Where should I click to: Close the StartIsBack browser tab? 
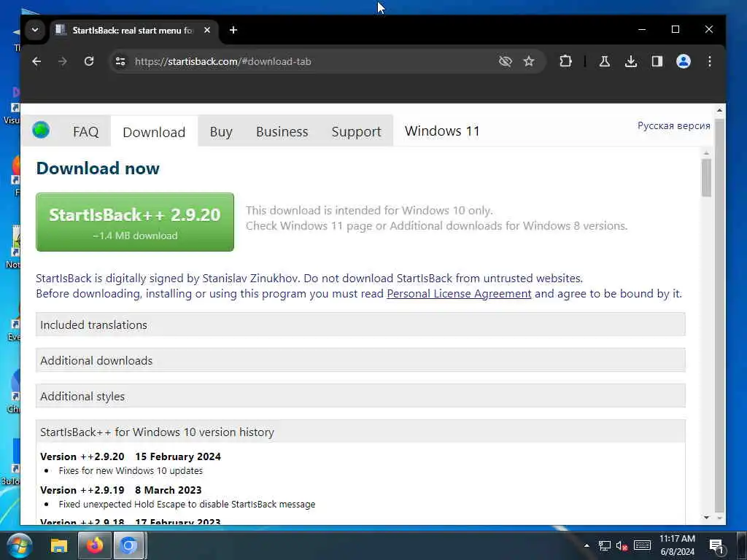pyautogui.click(x=207, y=30)
